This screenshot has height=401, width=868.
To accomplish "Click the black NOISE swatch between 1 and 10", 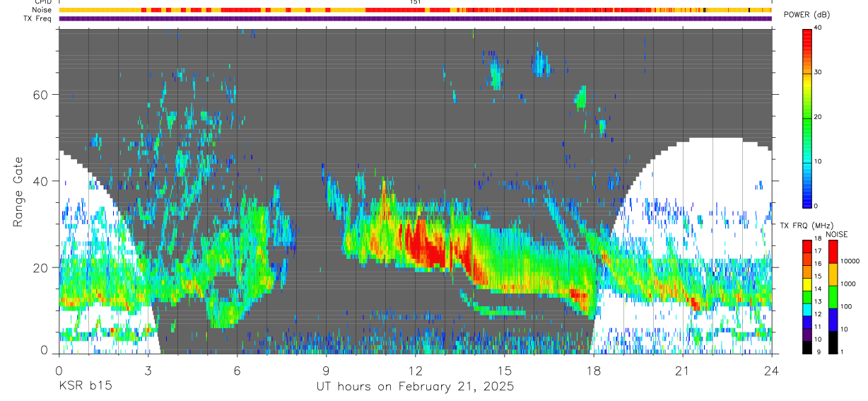I will pyautogui.click(x=833, y=342).
